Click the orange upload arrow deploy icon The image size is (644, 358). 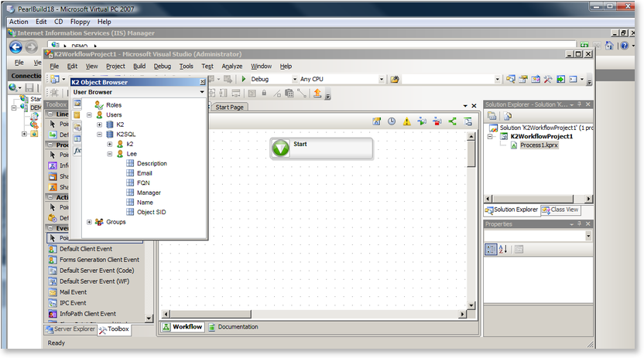(x=317, y=93)
